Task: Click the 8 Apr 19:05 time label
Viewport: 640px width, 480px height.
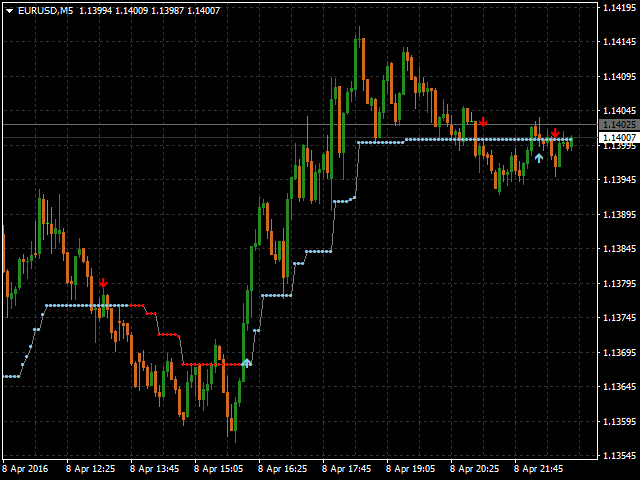Action: coord(411,469)
